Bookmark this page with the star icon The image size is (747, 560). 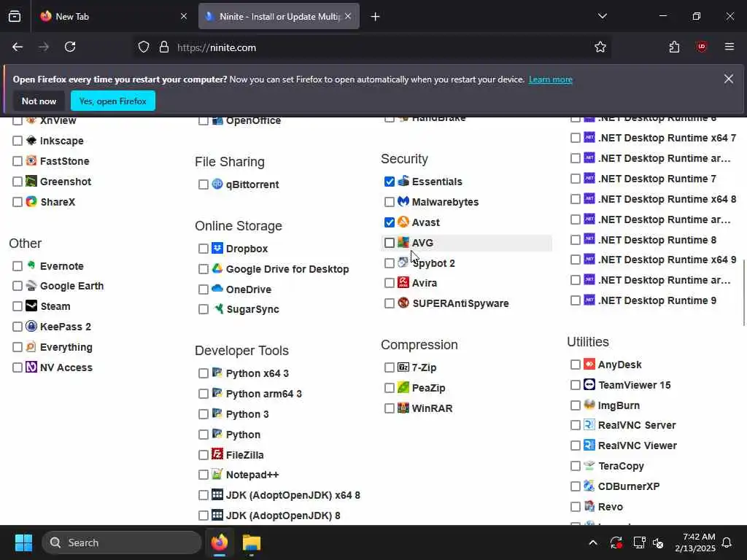point(600,47)
